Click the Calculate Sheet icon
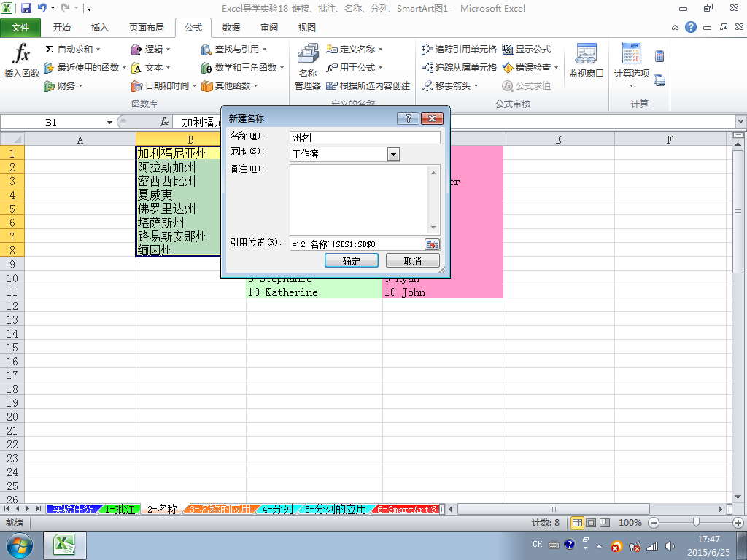This screenshot has width=747, height=560. pos(659,80)
